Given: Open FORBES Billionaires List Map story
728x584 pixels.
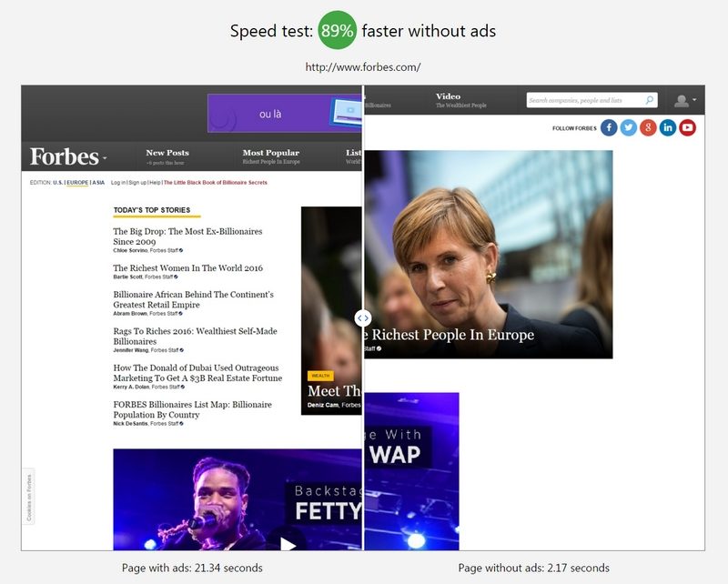Looking at the screenshot, I should click(x=193, y=409).
